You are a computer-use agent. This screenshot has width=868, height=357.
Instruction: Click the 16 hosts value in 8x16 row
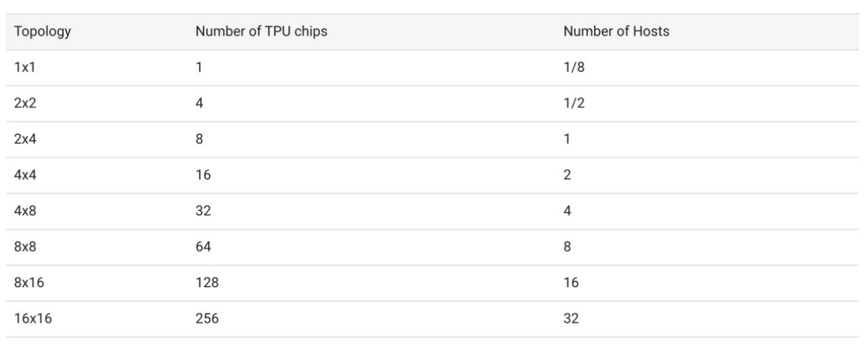(571, 283)
